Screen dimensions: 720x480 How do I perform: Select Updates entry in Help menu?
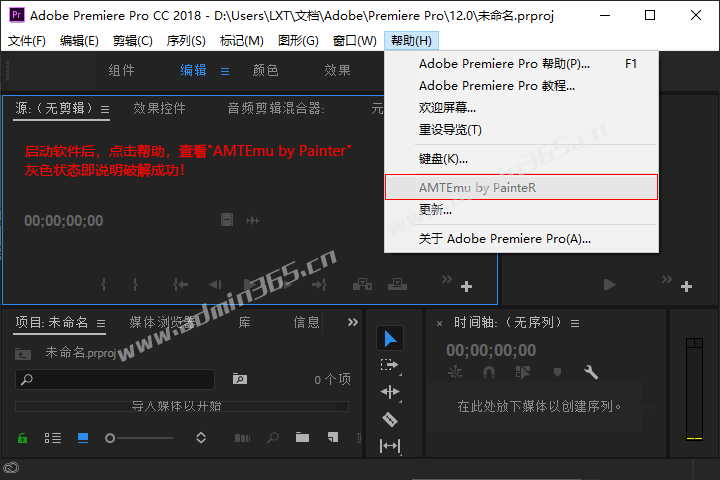521,210
